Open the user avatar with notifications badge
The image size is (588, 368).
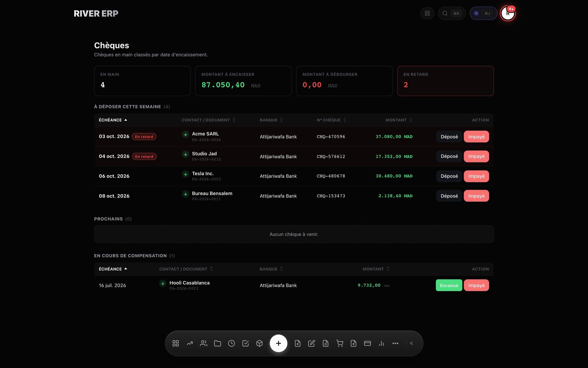click(508, 13)
